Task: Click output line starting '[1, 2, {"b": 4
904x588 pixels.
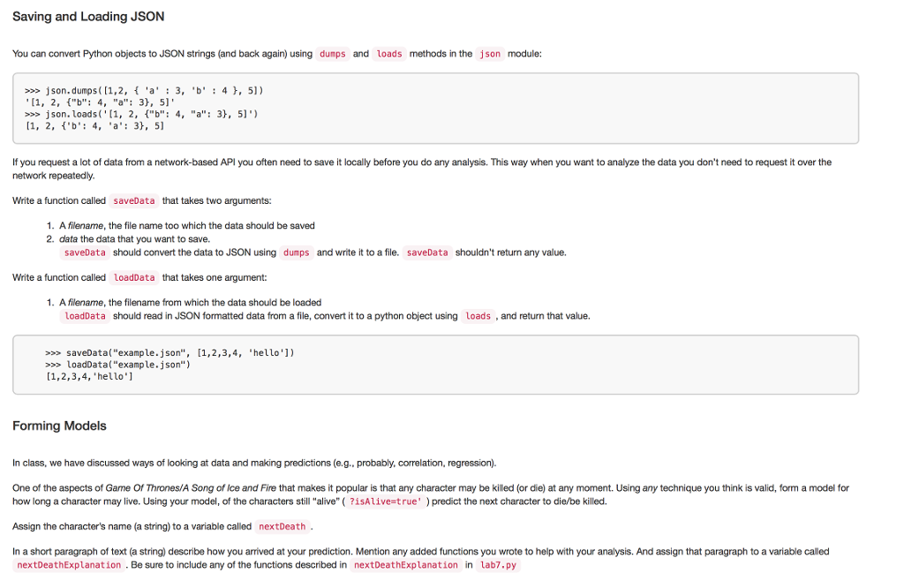Action: coord(100,102)
